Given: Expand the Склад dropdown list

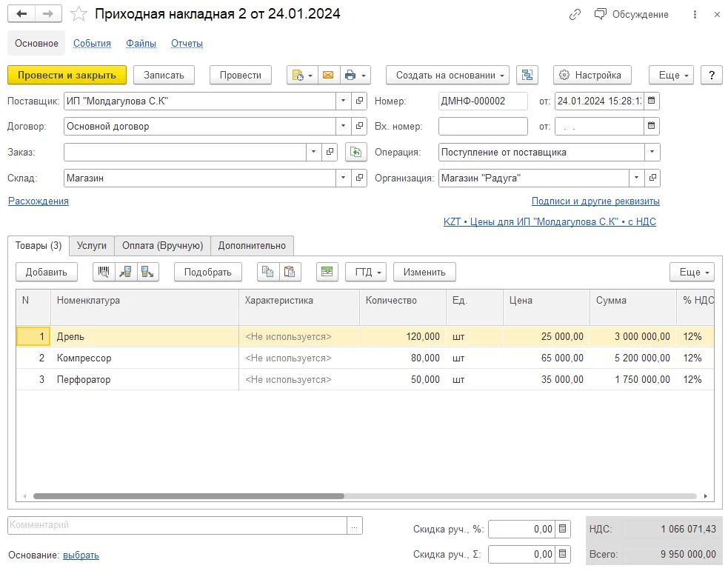Looking at the screenshot, I should 343,178.
